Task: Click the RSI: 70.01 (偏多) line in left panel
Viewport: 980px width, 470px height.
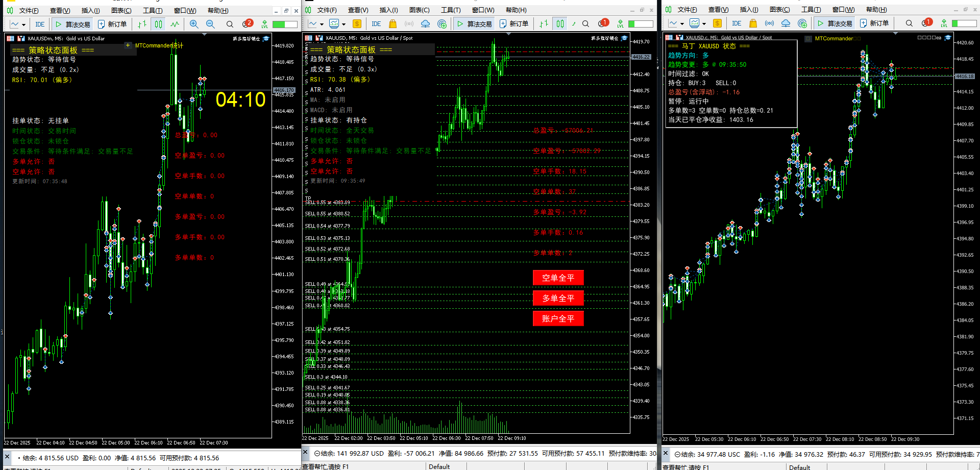Action: [42, 80]
